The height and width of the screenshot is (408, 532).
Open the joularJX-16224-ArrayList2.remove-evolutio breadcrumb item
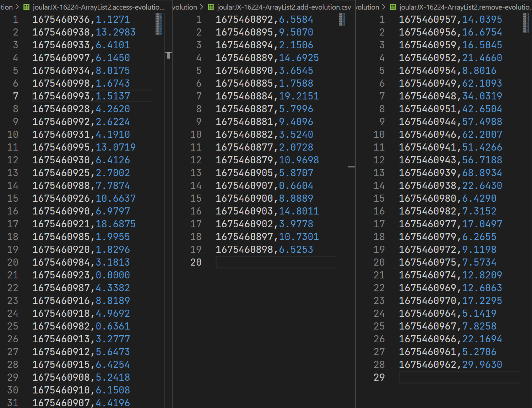coord(465,7)
